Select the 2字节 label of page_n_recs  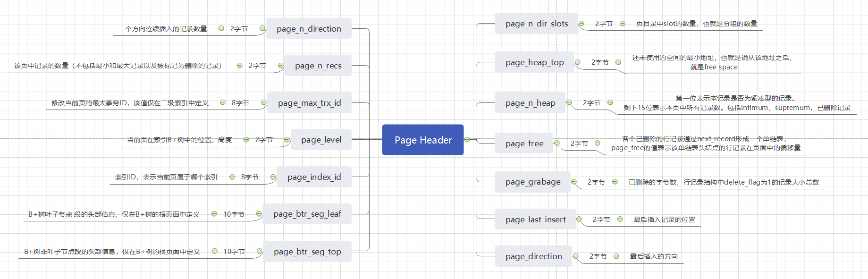[257, 66]
